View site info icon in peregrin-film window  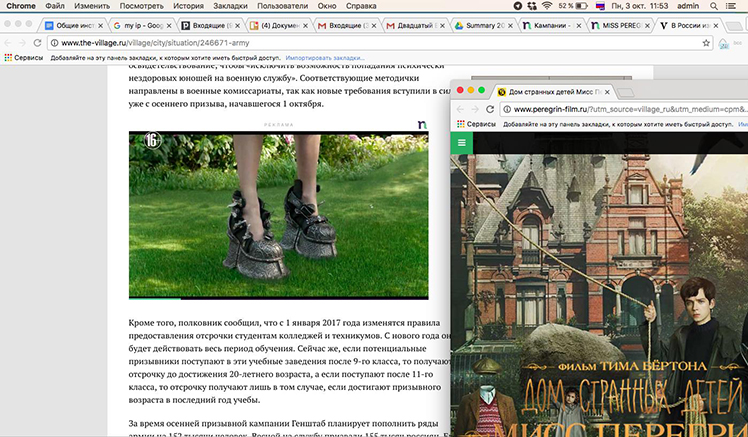[x=507, y=109]
